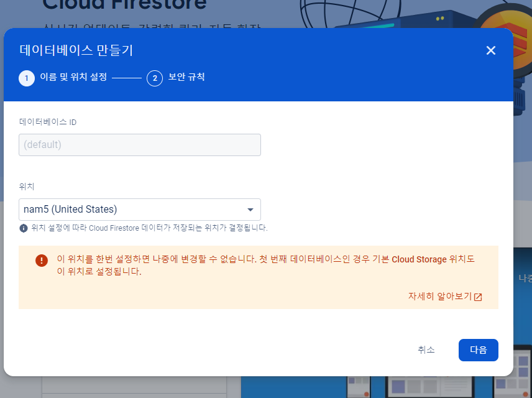Screen dimensions: 532x398
Task: Close the 데이터베이스 만들기 dialog with X
Action: pyautogui.click(x=490, y=50)
